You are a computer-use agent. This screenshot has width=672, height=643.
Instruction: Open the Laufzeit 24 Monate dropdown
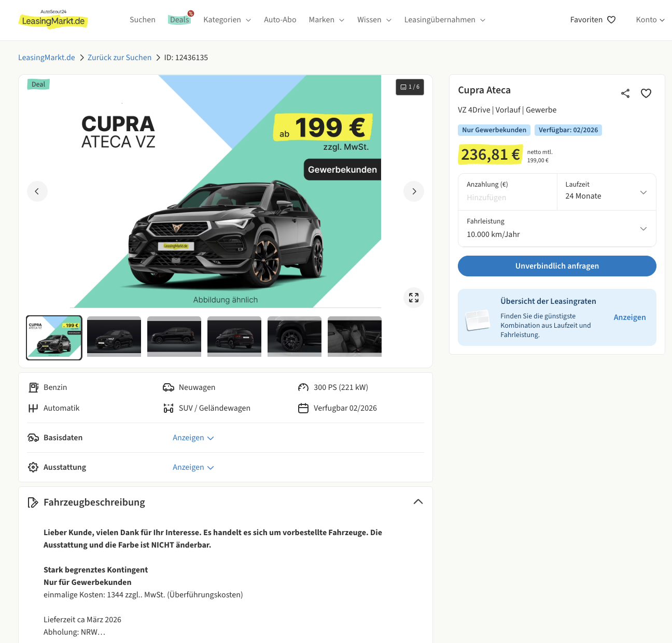(606, 192)
